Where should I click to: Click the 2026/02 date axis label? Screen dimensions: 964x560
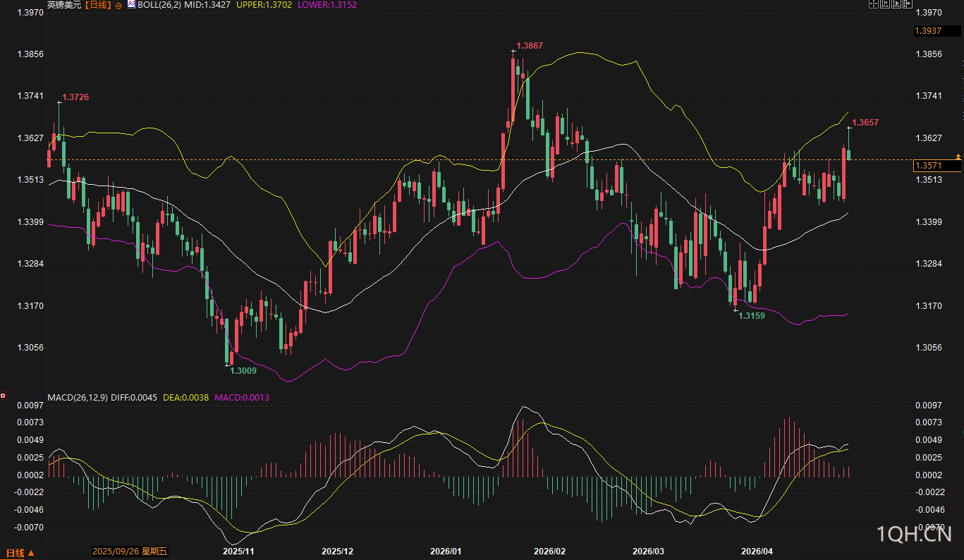550,551
